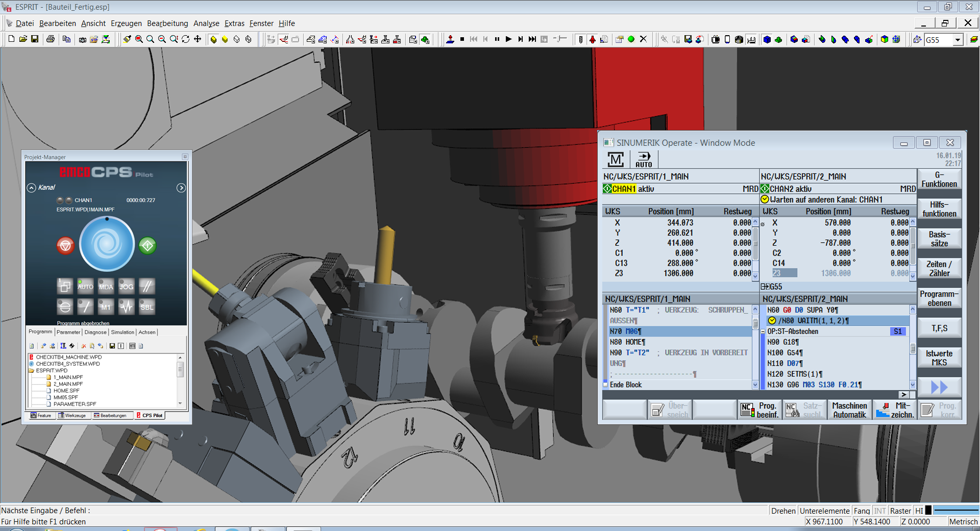Viewport: 980px width, 531px height.
Task: Click the Zeiten / Zähler softkey
Action: [939, 268]
